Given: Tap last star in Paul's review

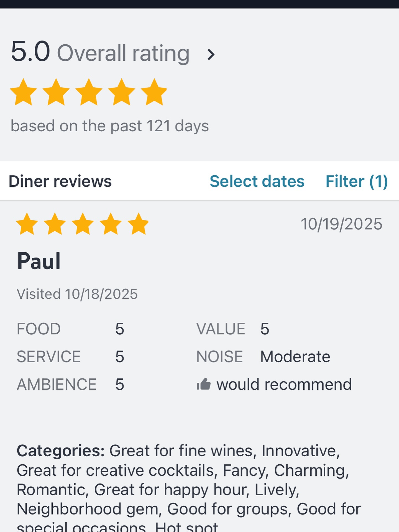Looking at the screenshot, I should pyautogui.click(x=138, y=224).
